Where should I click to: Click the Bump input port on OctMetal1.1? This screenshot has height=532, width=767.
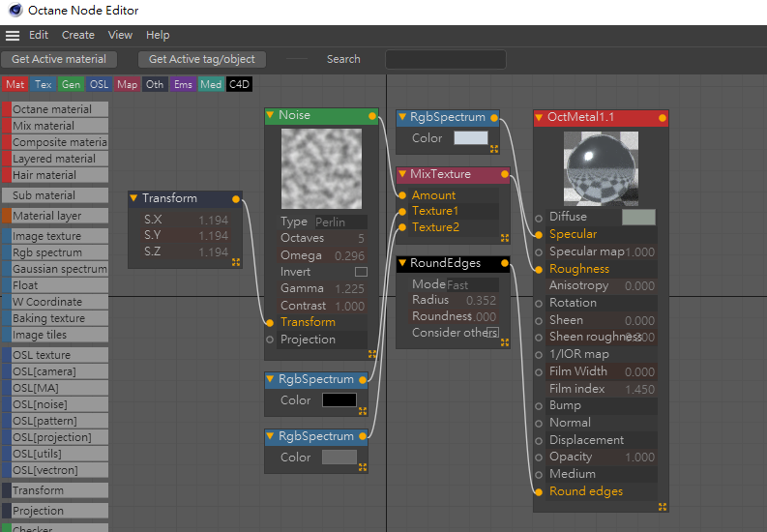click(x=539, y=406)
